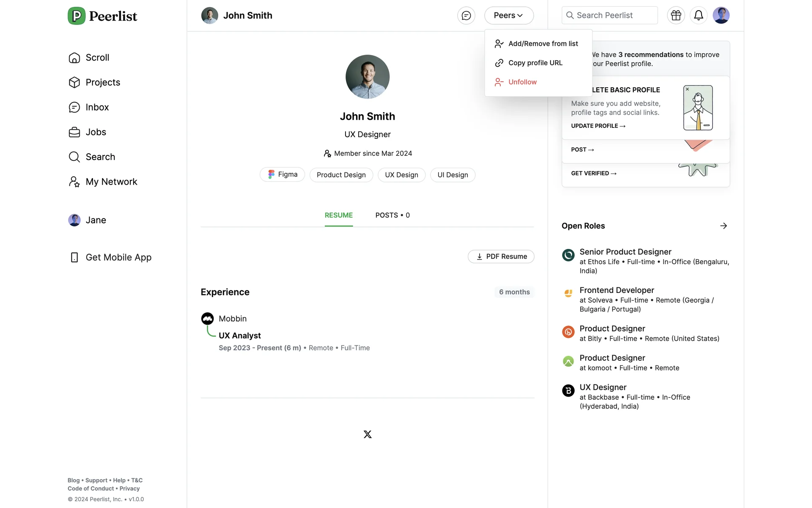This screenshot has height=508, width=812.
Task: Select Copy profile URL option
Action: point(535,63)
